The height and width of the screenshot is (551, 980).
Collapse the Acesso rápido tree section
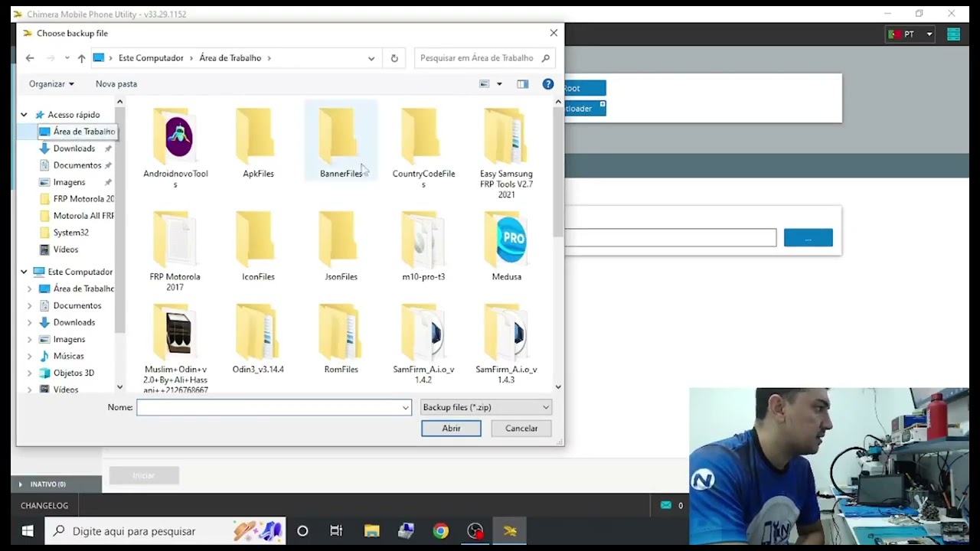(x=24, y=115)
